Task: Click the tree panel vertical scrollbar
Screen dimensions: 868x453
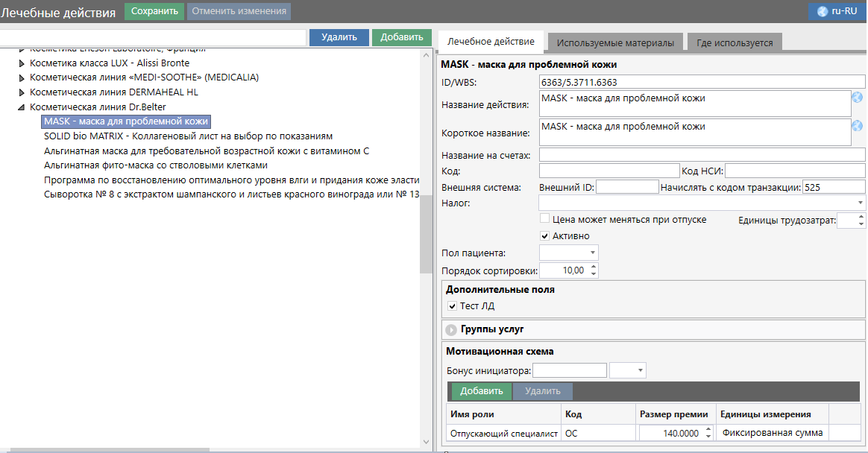Action: (426, 238)
